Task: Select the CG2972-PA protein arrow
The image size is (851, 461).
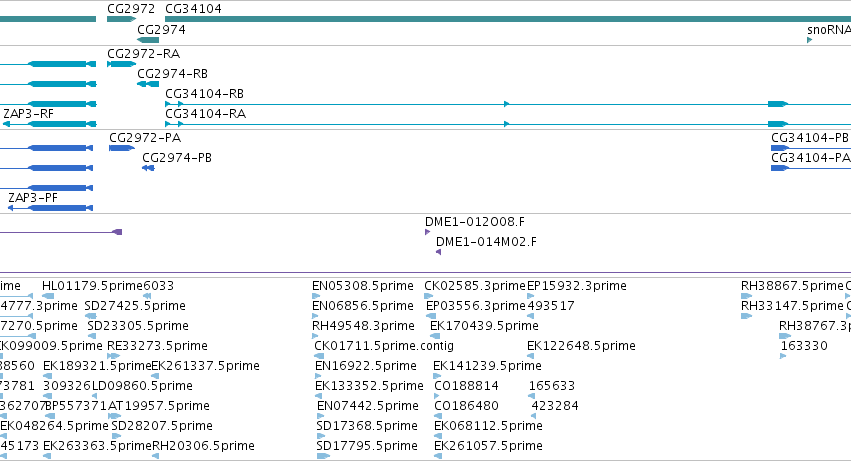Action: tap(122, 148)
